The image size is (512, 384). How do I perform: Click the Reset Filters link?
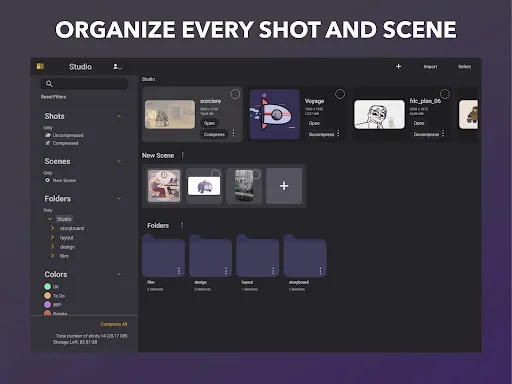click(x=53, y=97)
